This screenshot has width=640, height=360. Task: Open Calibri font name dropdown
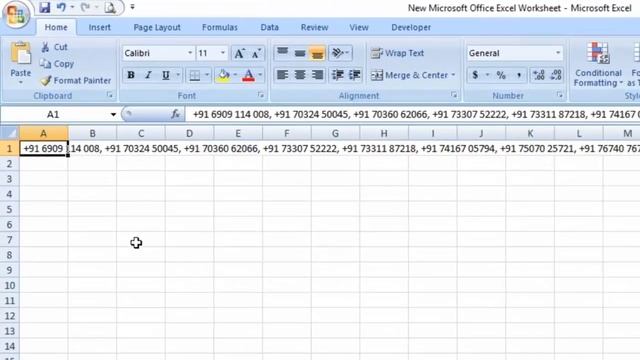click(190, 53)
